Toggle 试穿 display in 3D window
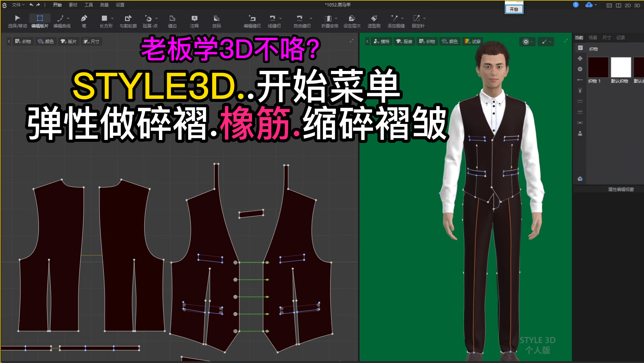The width and height of the screenshot is (644, 363). pos(473,41)
